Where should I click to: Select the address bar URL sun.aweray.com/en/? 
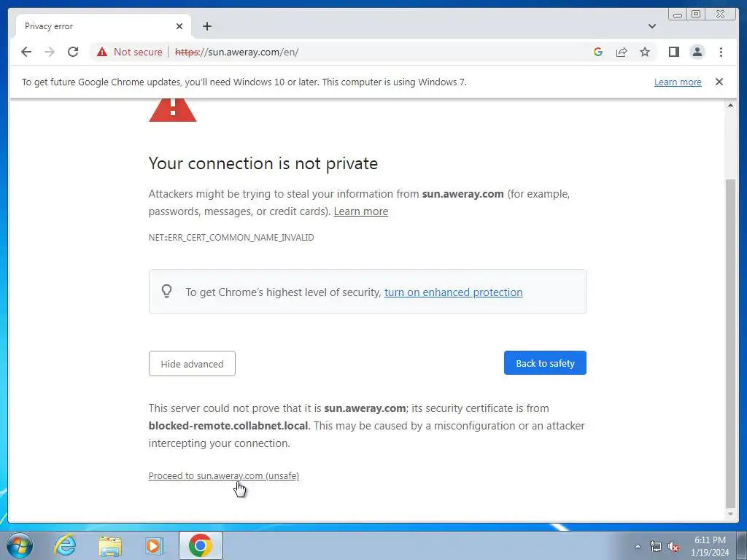[x=237, y=52]
